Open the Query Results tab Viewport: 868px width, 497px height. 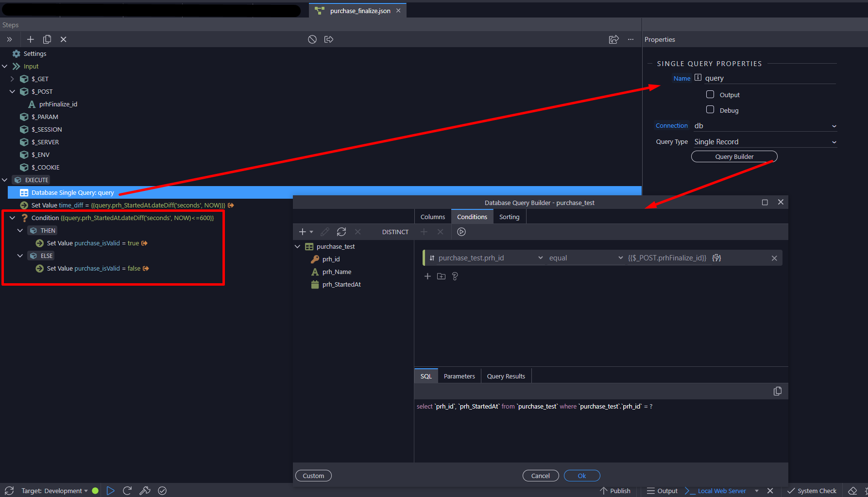coord(506,376)
